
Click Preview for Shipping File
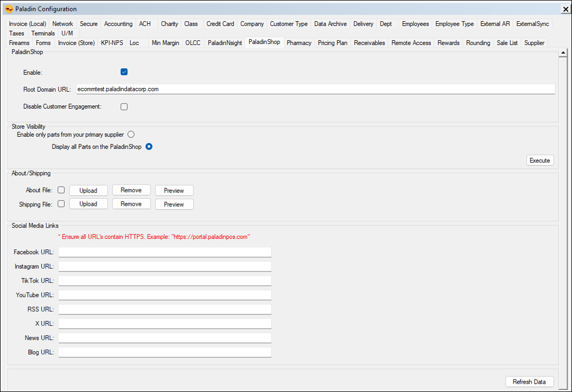pos(174,204)
